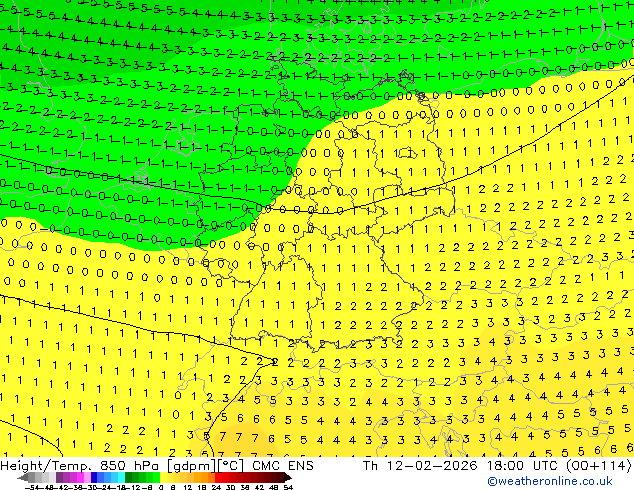Click the '54' value ending the legend scale
Screen dimensions: 634x490
click(x=288, y=487)
